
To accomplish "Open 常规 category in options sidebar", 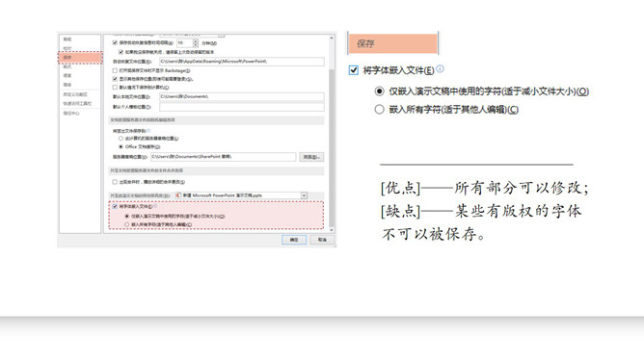I will click(67, 39).
